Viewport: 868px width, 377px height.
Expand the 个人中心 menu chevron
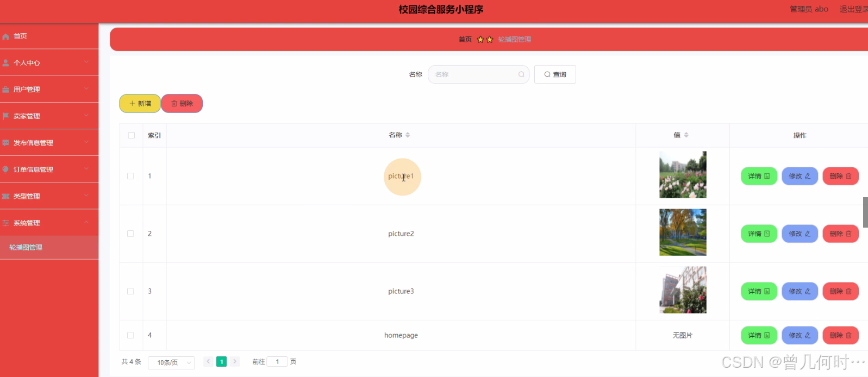pos(86,62)
